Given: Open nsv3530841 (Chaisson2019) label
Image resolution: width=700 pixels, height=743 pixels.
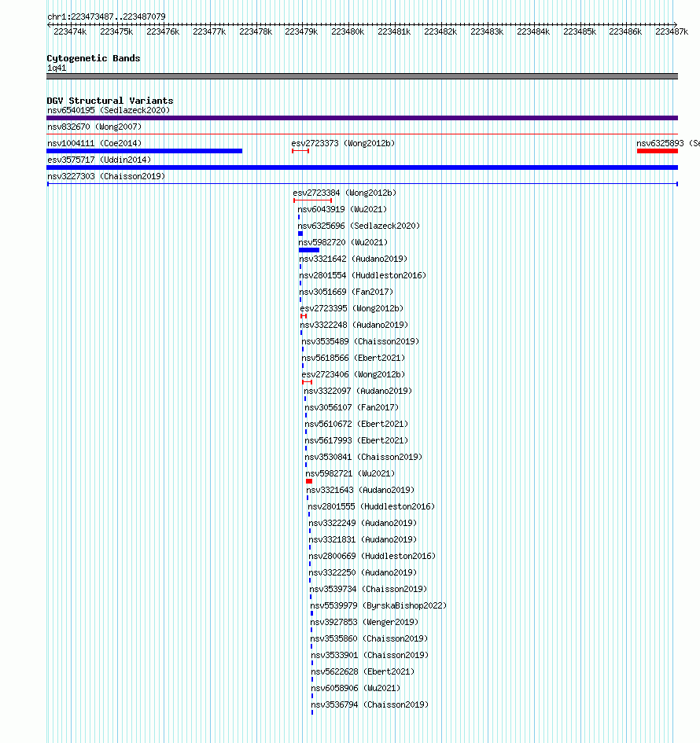Looking at the screenshot, I should coord(363,458).
